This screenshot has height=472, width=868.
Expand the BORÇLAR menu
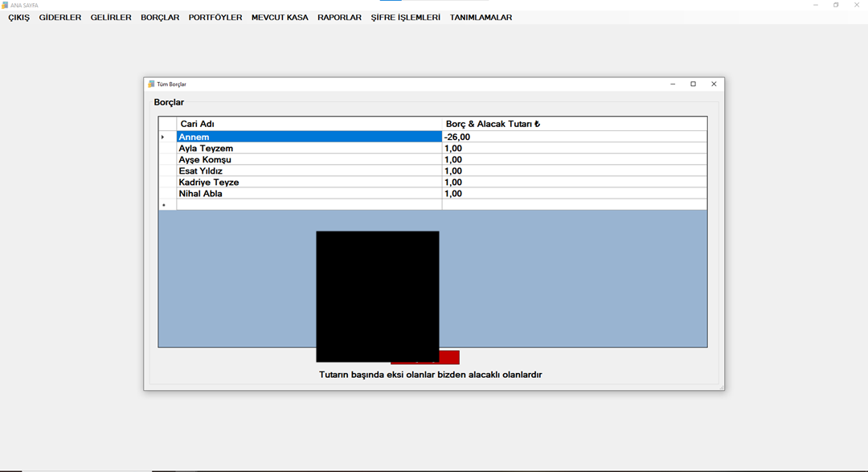160,18
